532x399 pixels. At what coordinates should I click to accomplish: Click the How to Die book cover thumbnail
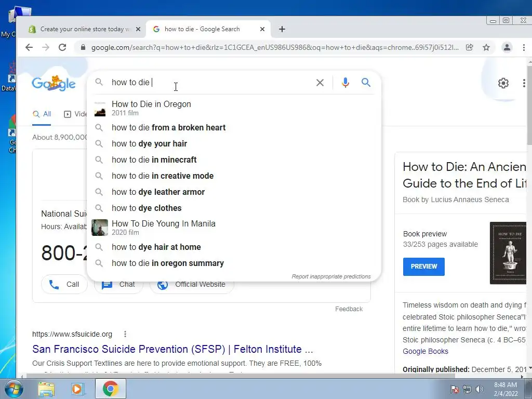coord(508,253)
